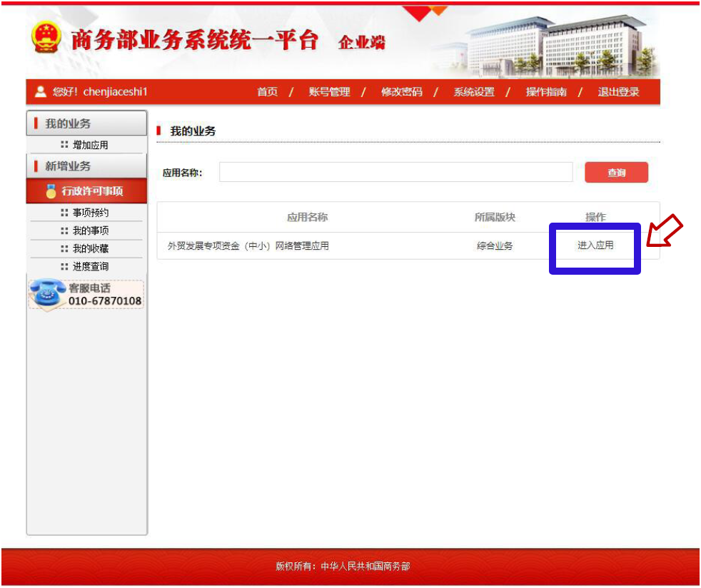
Task: Open 事项预约 in the sidebar
Action: 91,213
